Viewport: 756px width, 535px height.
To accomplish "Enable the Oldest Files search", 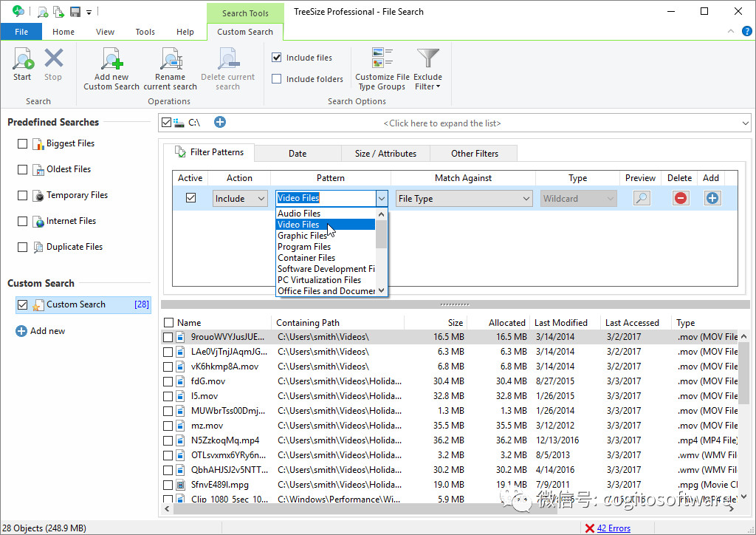I will click(22, 169).
